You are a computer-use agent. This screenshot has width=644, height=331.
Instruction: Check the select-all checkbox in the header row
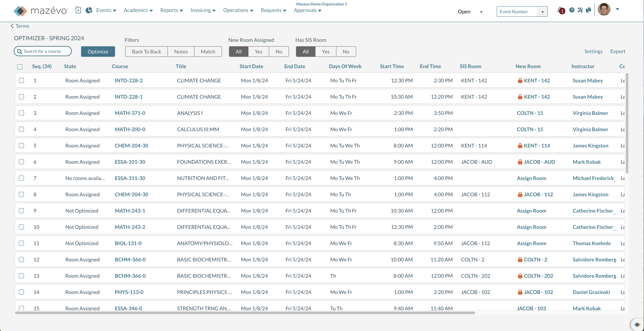point(20,67)
